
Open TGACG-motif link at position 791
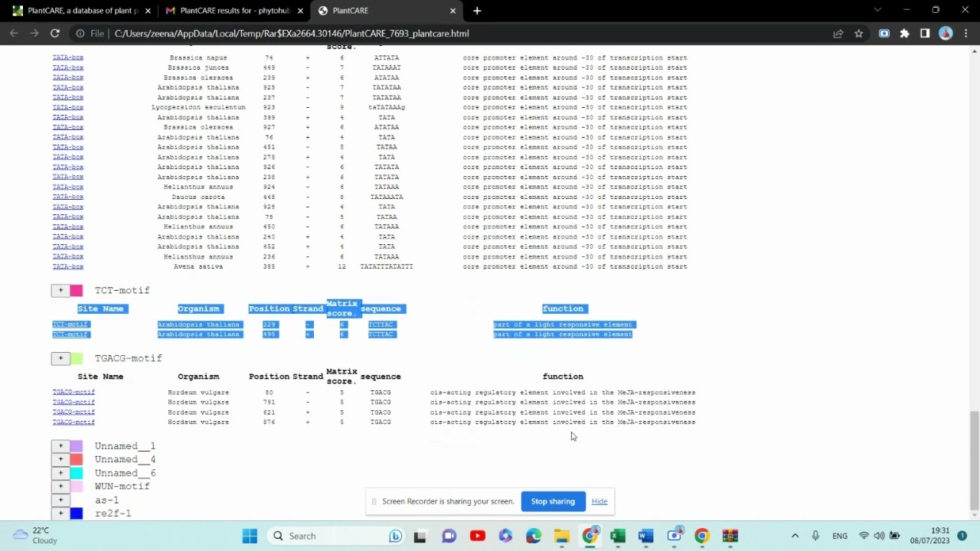point(73,403)
